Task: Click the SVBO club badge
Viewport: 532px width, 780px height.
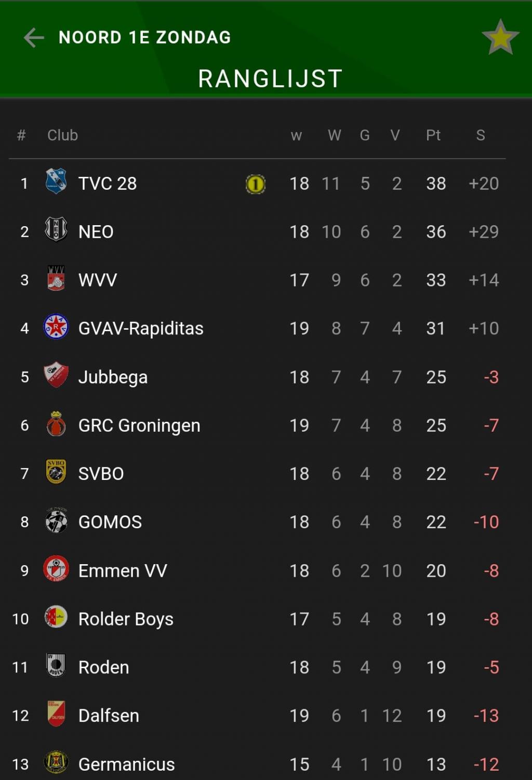Action: (x=56, y=472)
